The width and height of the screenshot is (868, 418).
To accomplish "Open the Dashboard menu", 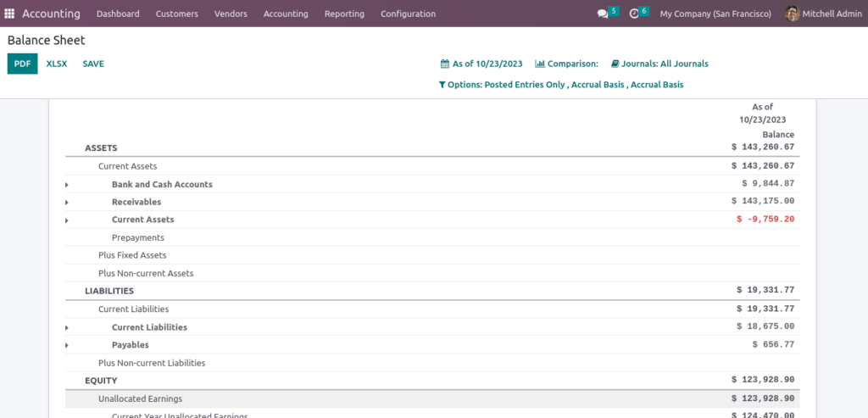I will coord(118,14).
